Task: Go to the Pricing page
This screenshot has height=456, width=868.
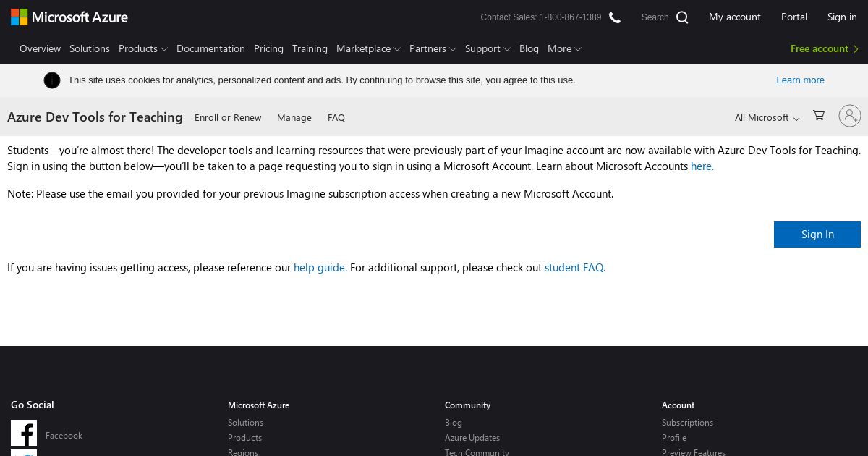Action: click(x=268, y=48)
